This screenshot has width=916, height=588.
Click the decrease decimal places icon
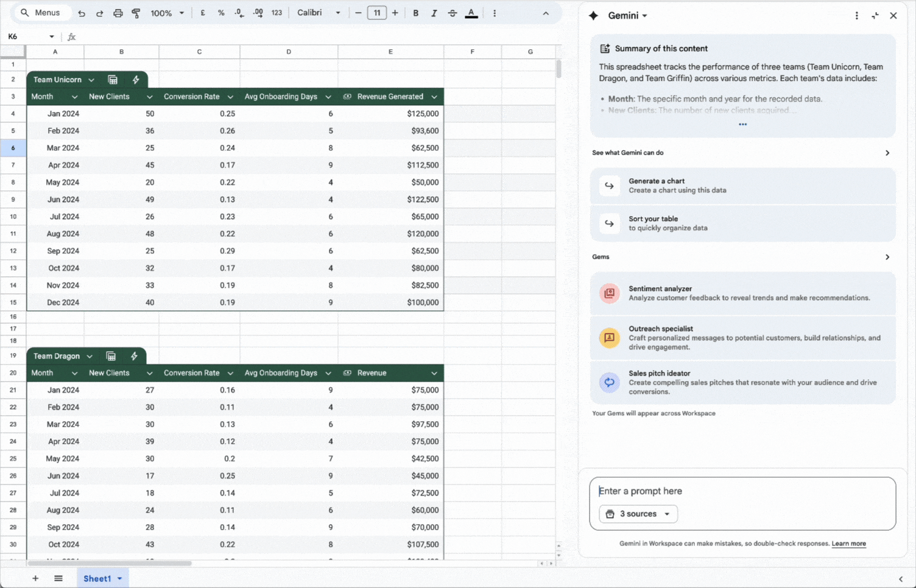click(x=239, y=13)
